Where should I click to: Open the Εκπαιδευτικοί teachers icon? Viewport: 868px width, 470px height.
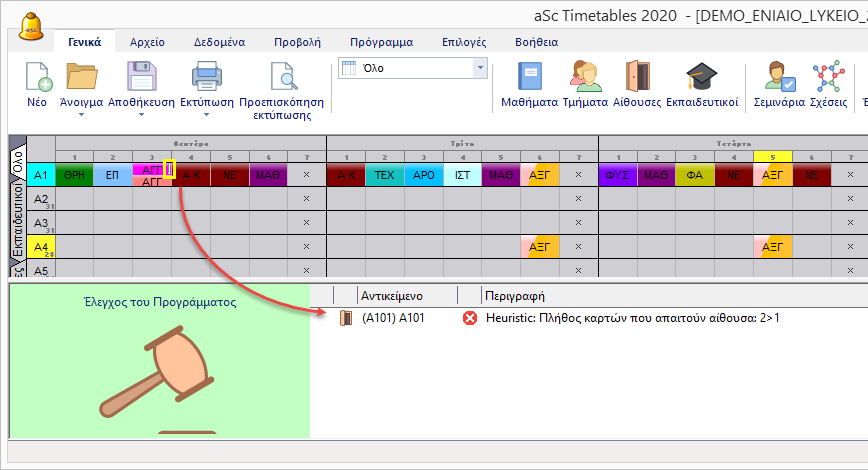tap(702, 78)
